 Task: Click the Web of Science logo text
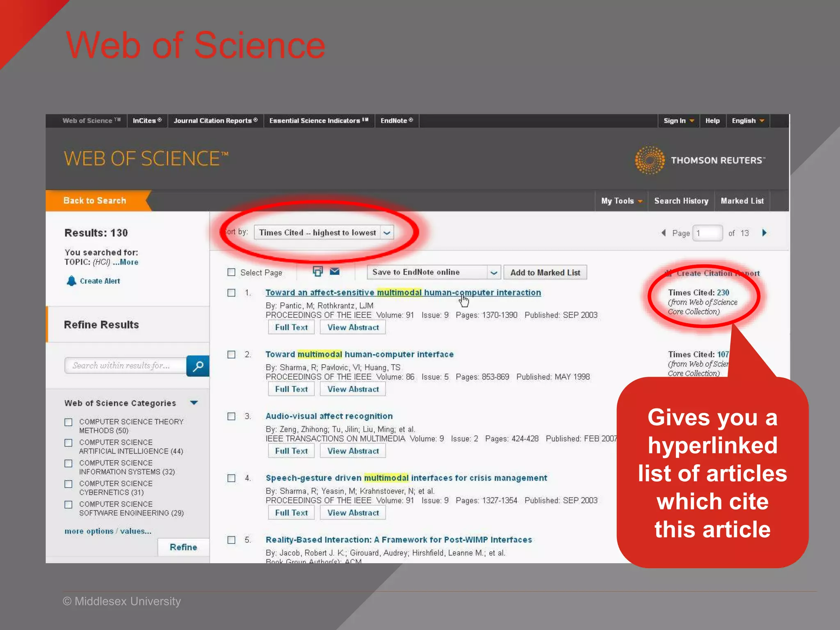point(146,159)
